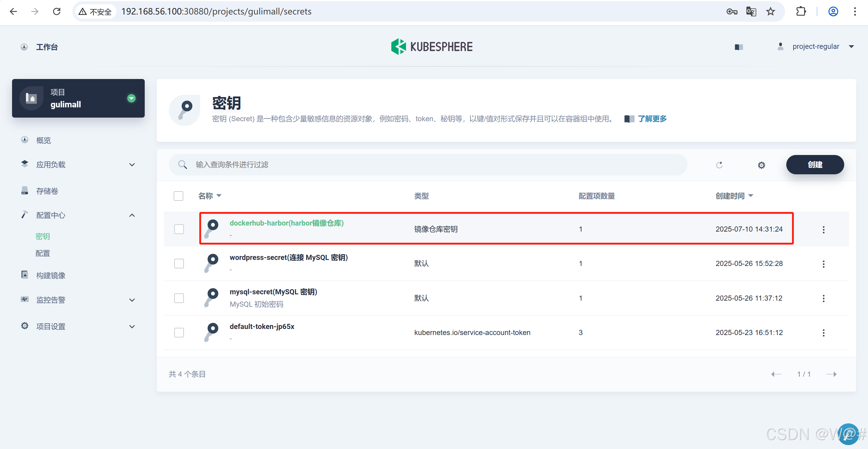This screenshot has height=449, width=868.
Task: Go to previous page arrow
Action: tap(776, 374)
